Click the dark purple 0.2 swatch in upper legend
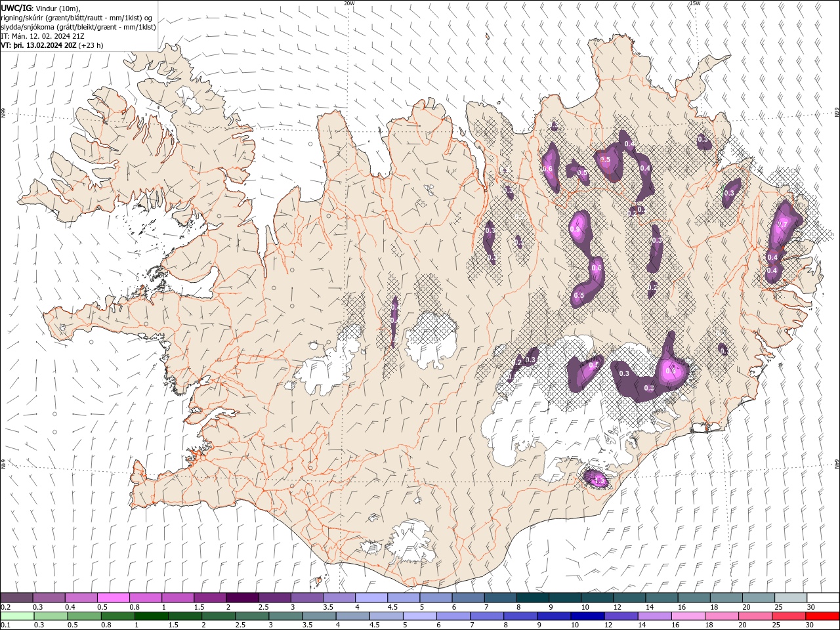 pos(17,597)
